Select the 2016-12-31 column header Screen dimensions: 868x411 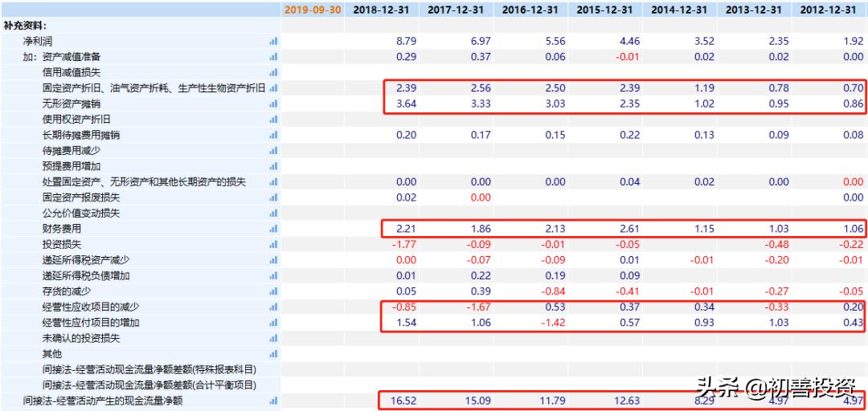(x=531, y=10)
